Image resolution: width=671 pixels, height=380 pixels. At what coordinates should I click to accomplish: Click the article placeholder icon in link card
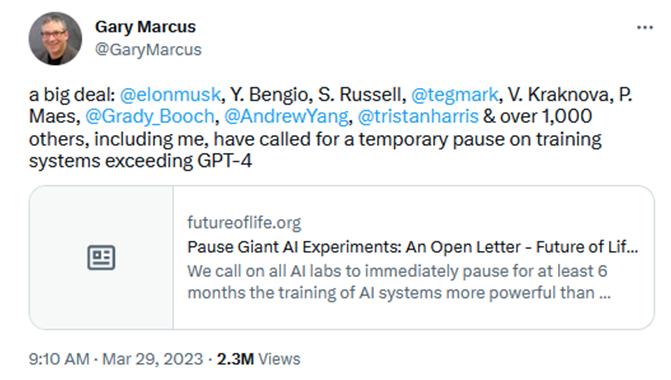(101, 258)
